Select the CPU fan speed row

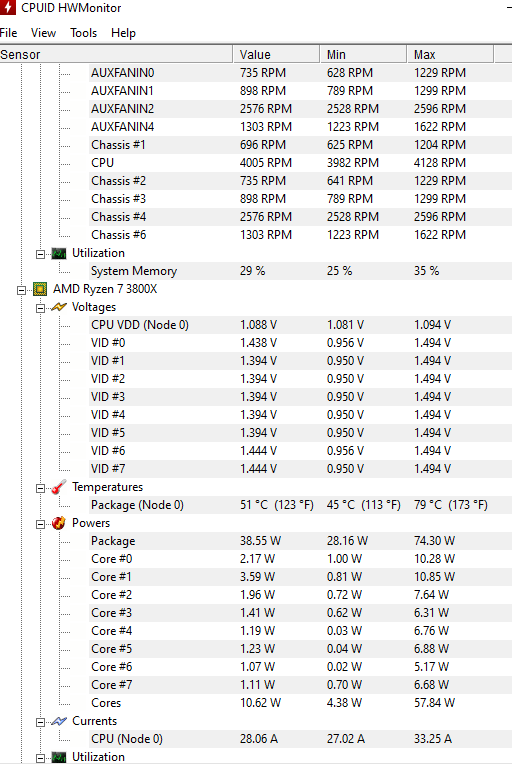[x=300, y=163]
